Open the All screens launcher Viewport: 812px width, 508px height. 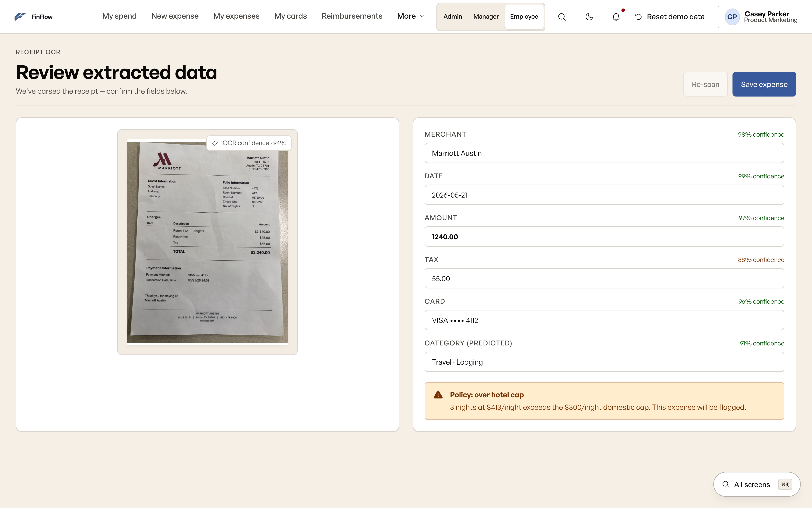tap(757, 484)
